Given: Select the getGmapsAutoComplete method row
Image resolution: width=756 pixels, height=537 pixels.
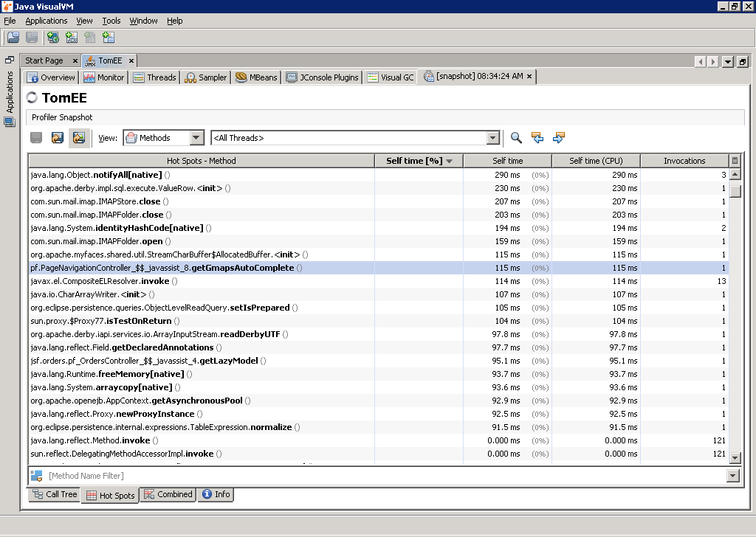Looking at the screenshot, I should click(379, 268).
